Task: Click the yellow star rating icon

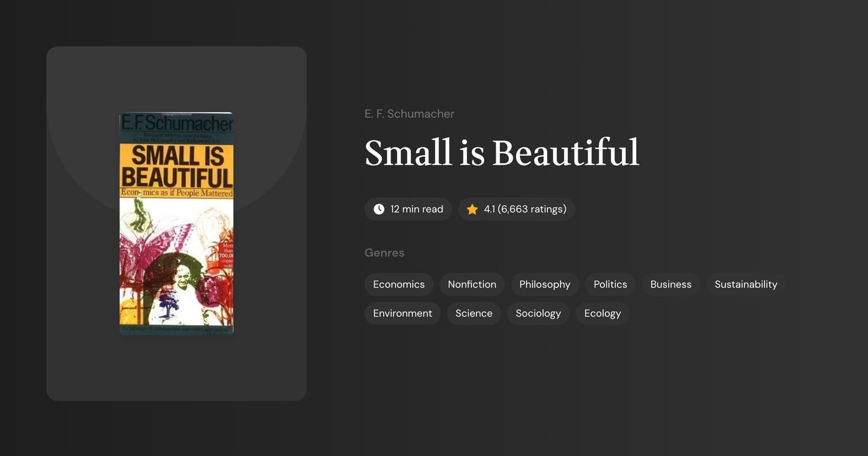Action: [471, 209]
